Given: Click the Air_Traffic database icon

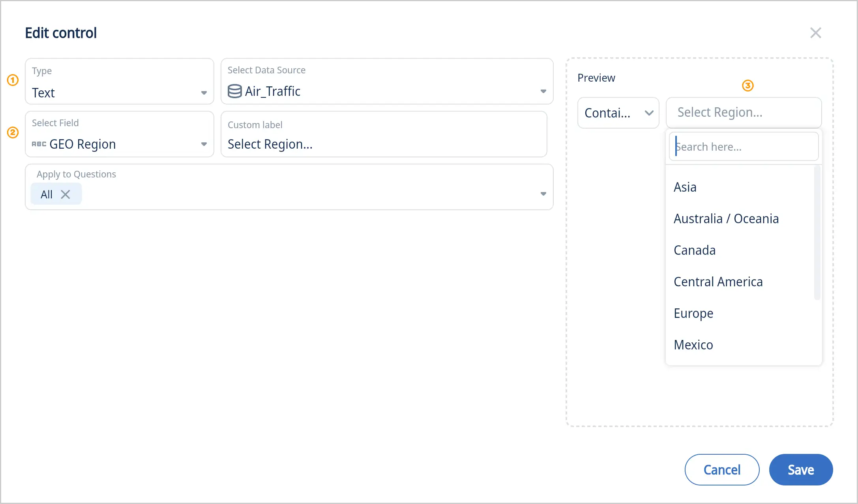Looking at the screenshot, I should pyautogui.click(x=234, y=91).
